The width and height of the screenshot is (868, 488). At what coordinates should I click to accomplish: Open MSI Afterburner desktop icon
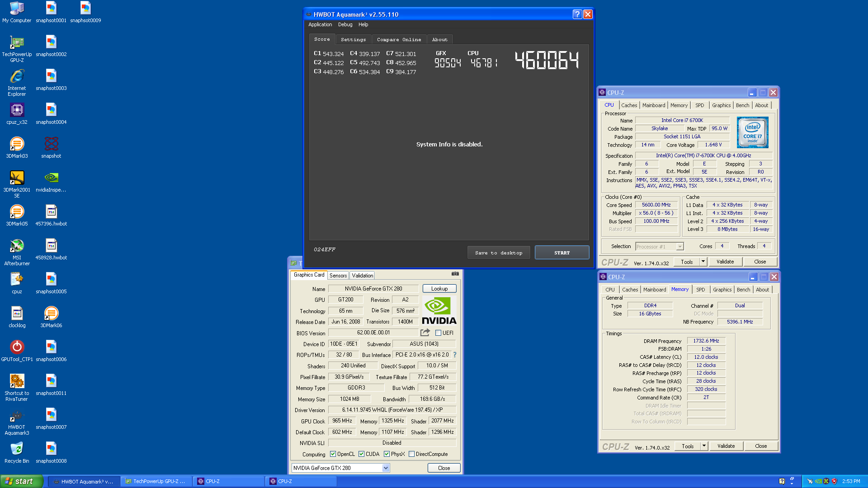[17, 253]
